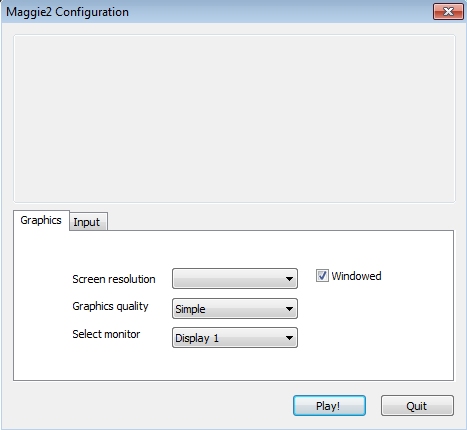Click the Screen resolution dropdown arrow

click(289, 279)
